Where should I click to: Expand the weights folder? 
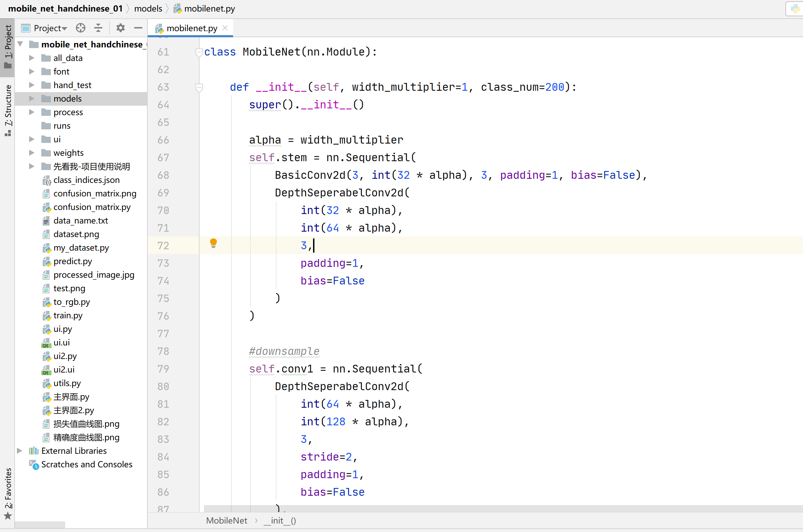pyautogui.click(x=32, y=153)
